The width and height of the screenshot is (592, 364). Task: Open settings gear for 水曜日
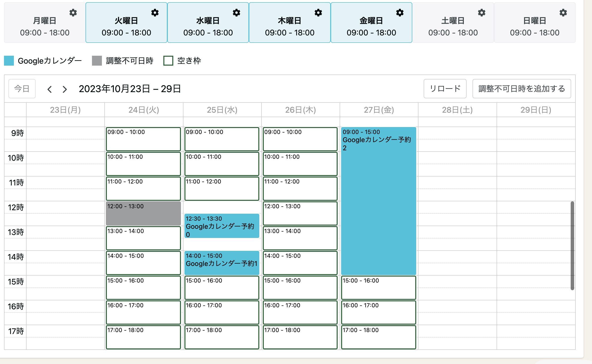(x=237, y=13)
